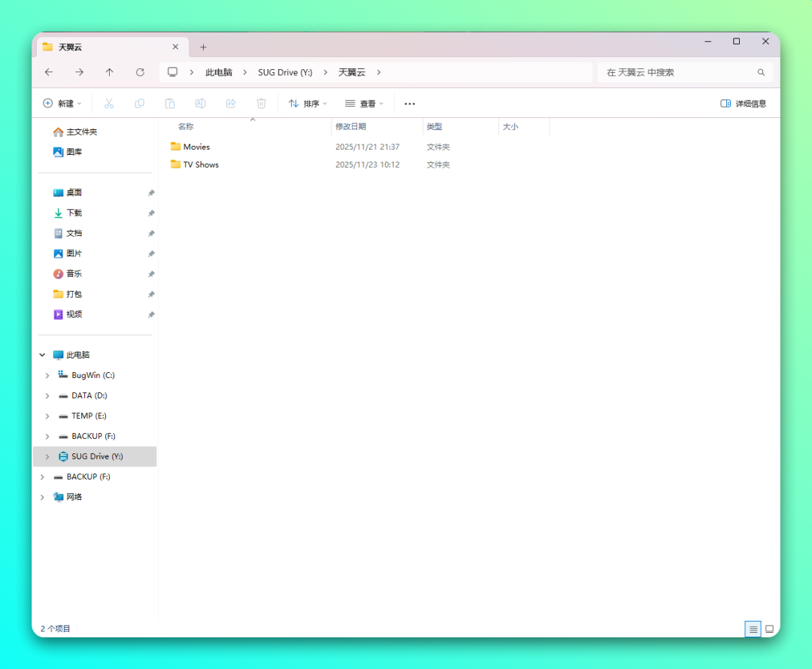
Task: Click the 在 天翼云 中搜索 search box
Action: coord(677,72)
